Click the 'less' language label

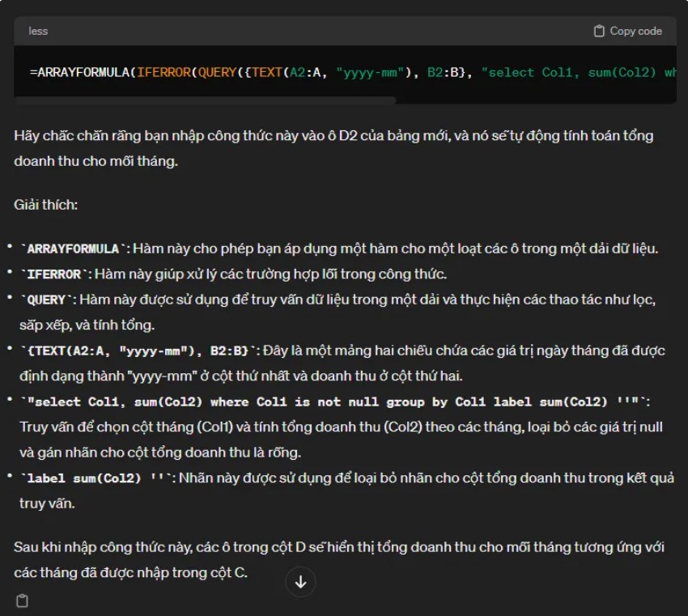38,31
